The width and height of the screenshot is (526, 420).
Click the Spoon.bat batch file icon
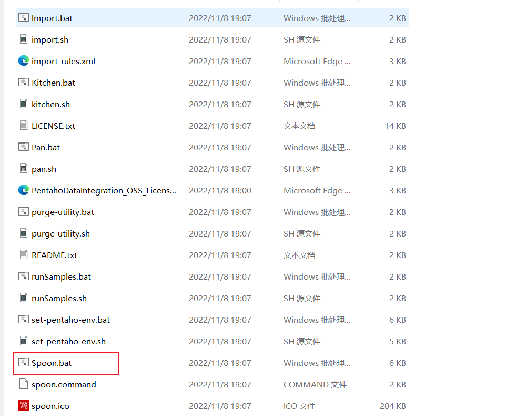[24, 363]
